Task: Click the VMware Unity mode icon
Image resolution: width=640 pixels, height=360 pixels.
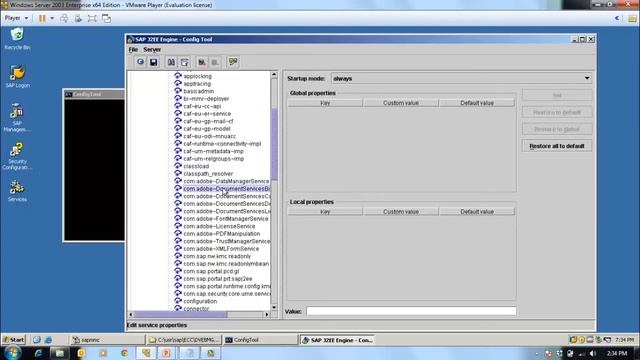Action: coord(106,18)
